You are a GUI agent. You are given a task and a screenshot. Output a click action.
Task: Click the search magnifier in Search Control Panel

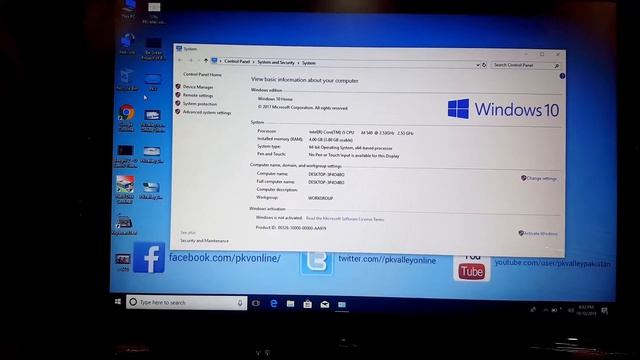556,66
